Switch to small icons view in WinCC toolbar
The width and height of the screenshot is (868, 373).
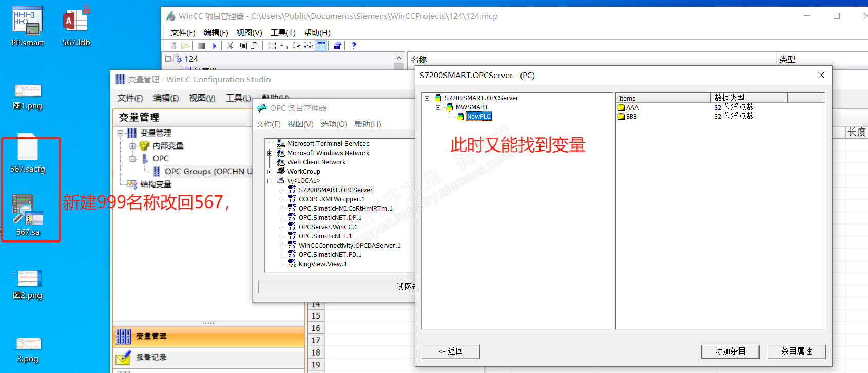tap(284, 46)
